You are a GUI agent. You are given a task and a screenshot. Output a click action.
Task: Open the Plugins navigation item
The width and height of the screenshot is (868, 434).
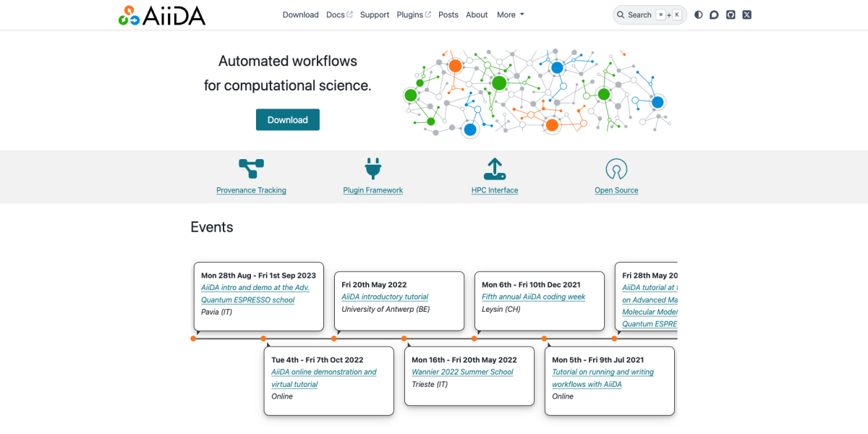[413, 14]
